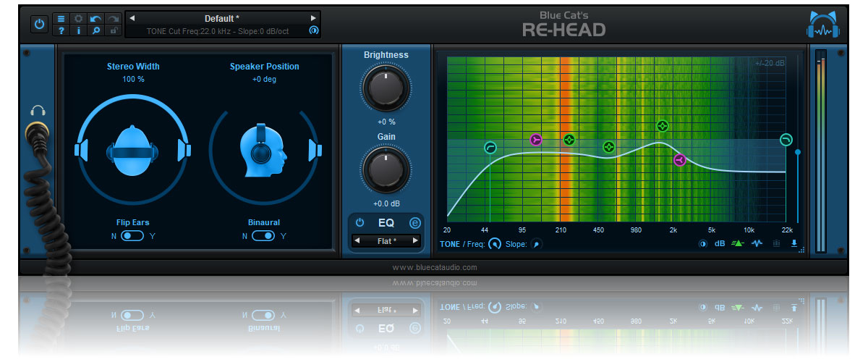Toggle the EQ section power button

coord(359,223)
